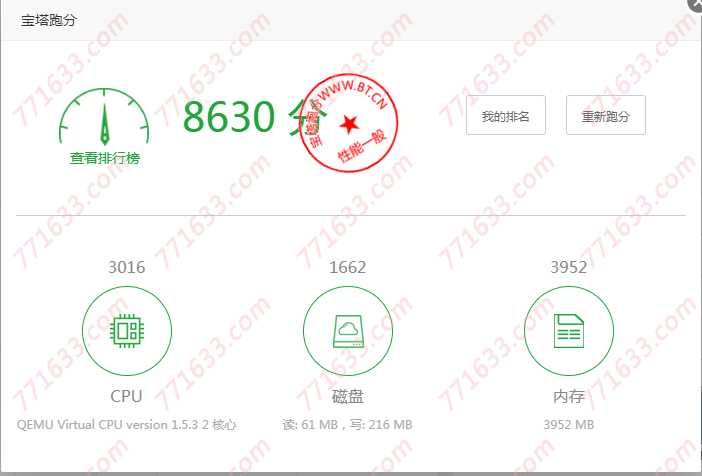The width and height of the screenshot is (702, 476).
Task: Click the QEMU Virtual CPU version text
Action: tap(127, 425)
